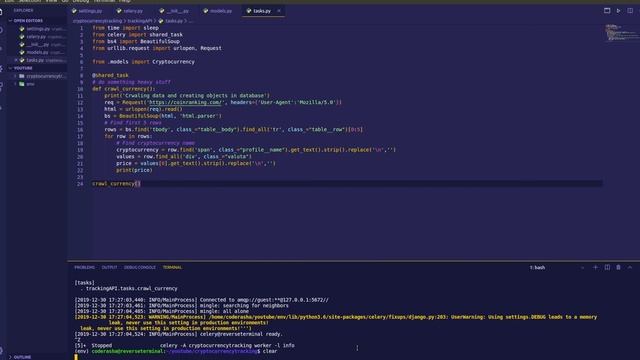640x360 pixels.
Task: Click the yellow UserWarning message in terminal
Action: pyautogui.click(x=336, y=322)
